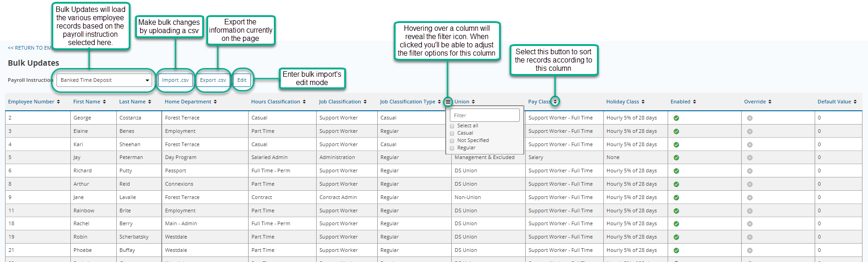
Task: Select the 'Salary' pay class cell
Action: coord(564,158)
